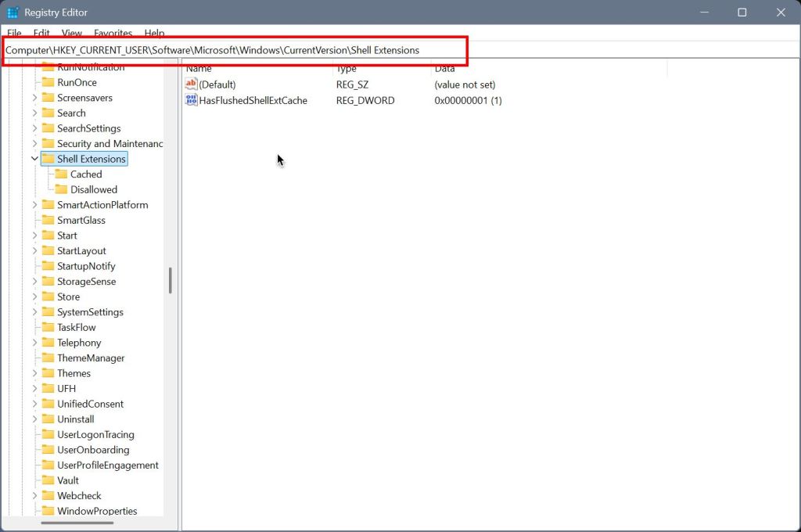The height and width of the screenshot is (532, 801).
Task: Expand the SystemSettings key
Action: (x=34, y=312)
